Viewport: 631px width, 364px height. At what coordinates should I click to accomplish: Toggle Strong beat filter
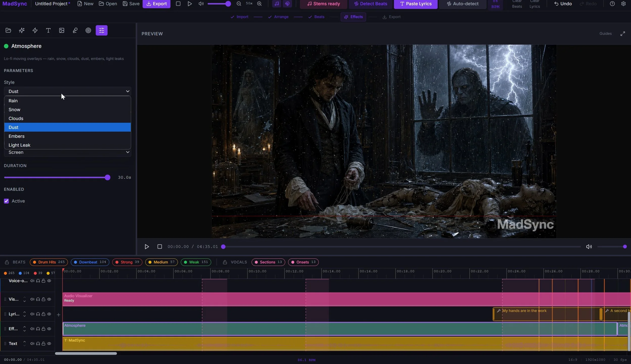click(127, 262)
